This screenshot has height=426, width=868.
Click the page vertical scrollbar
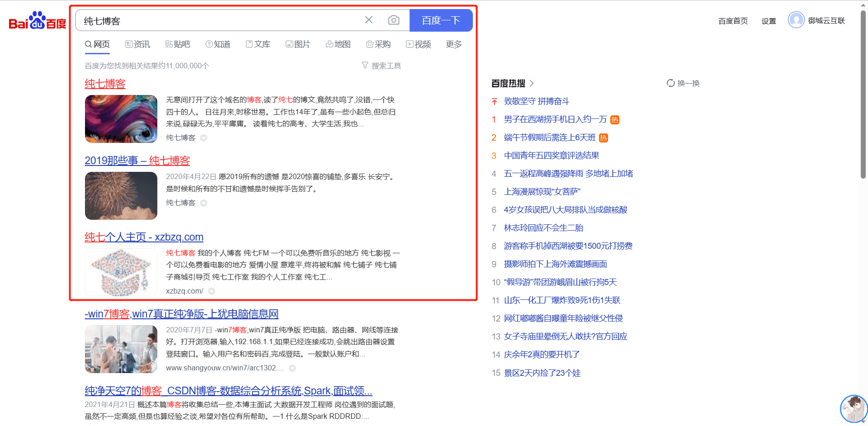[x=863, y=95]
